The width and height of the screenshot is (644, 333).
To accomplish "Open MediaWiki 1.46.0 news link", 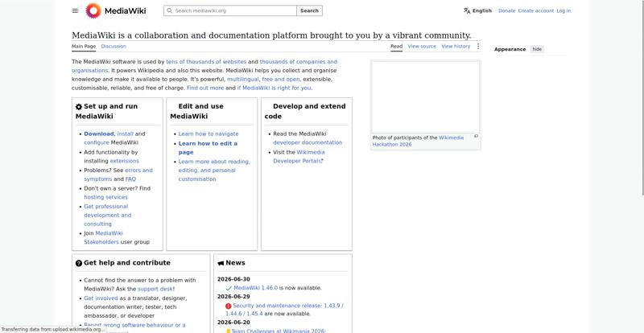I will [255, 288].
